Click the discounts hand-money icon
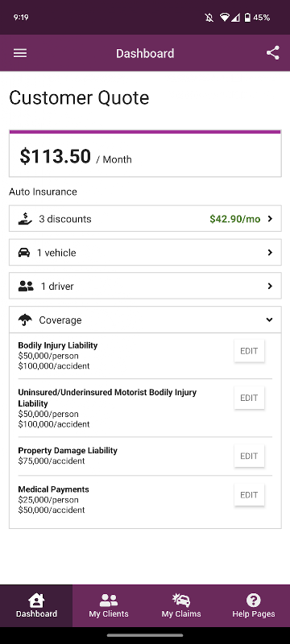This screenshot has width=290, height=644. click(x=25, y=218)
